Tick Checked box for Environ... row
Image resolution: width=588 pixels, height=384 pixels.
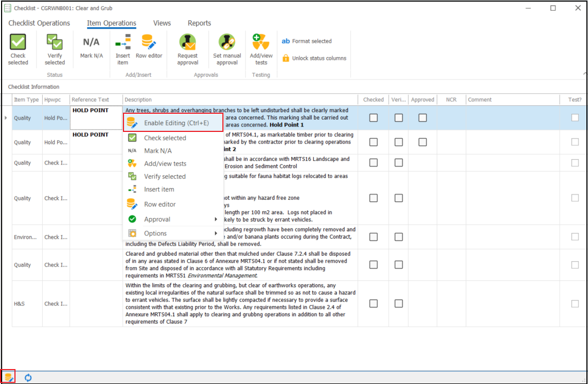tap(373, 237)
